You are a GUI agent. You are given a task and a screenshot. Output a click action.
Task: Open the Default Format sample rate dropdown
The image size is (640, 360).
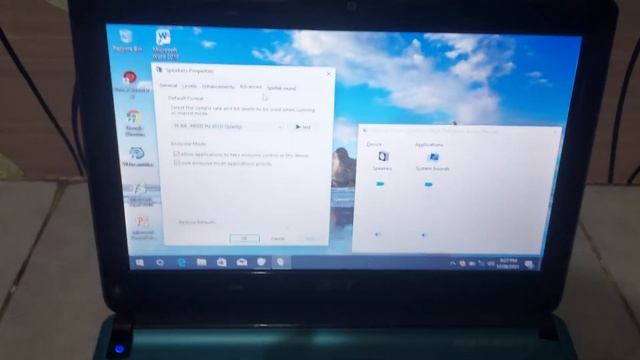227,127
